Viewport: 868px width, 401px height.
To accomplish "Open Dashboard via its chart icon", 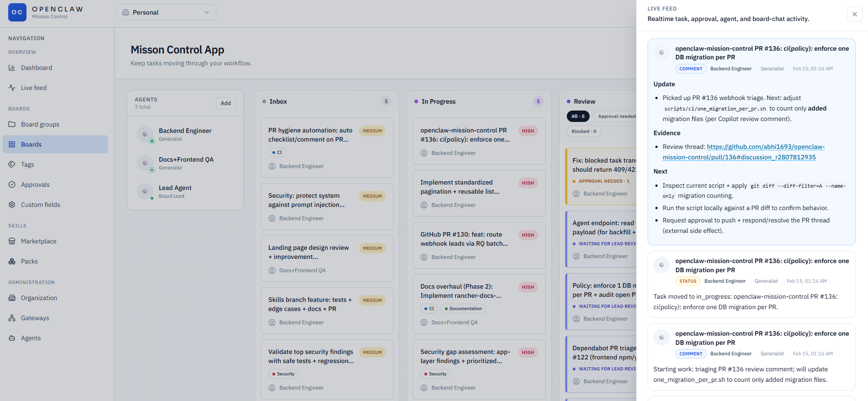I will [x=12, y=68].
